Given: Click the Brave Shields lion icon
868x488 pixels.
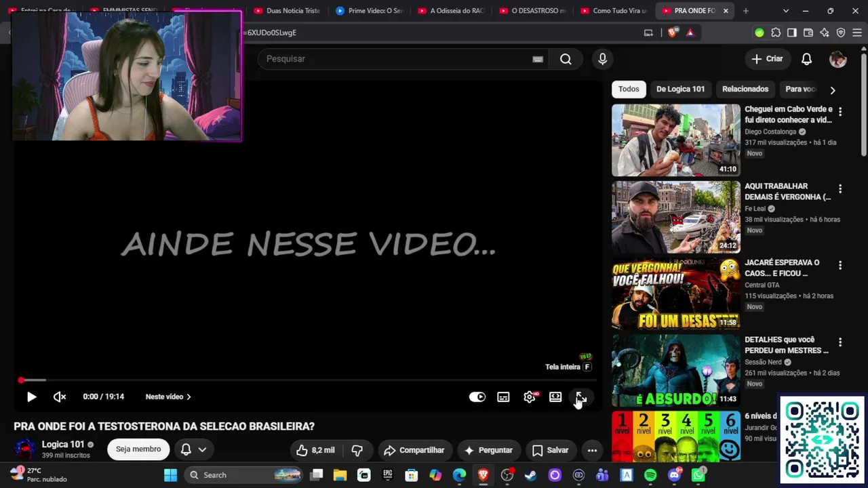Looking at the screenshot, I should point(673,33).
